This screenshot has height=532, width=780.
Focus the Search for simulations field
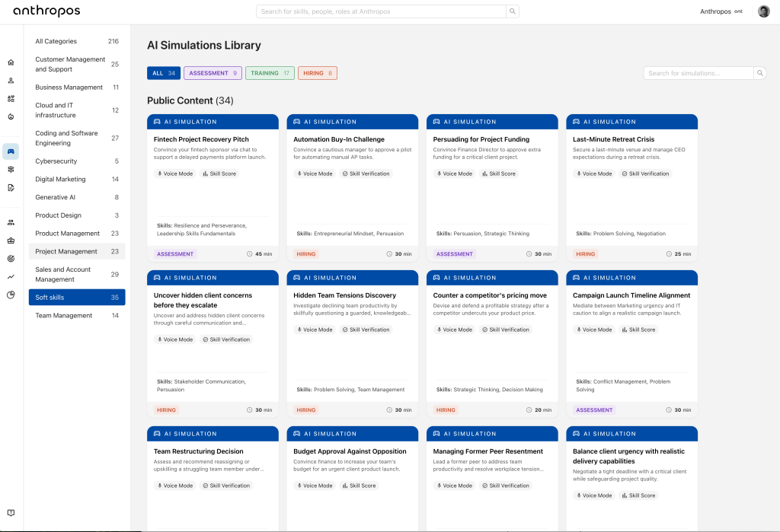click(698, 73)
